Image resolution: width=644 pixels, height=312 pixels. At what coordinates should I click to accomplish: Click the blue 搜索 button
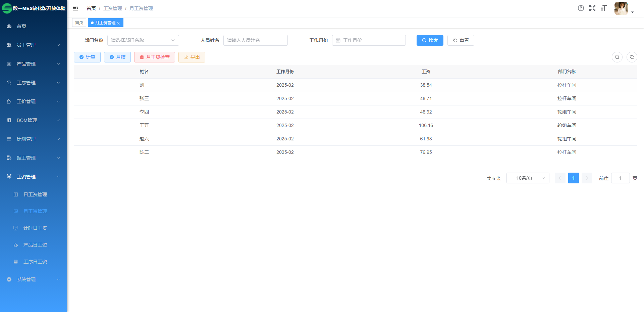430,40
